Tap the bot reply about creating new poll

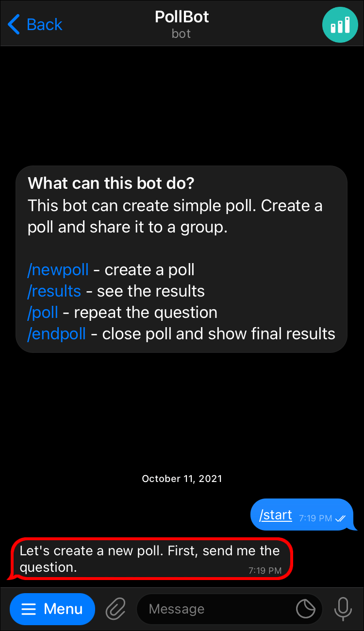pos(150,559)
